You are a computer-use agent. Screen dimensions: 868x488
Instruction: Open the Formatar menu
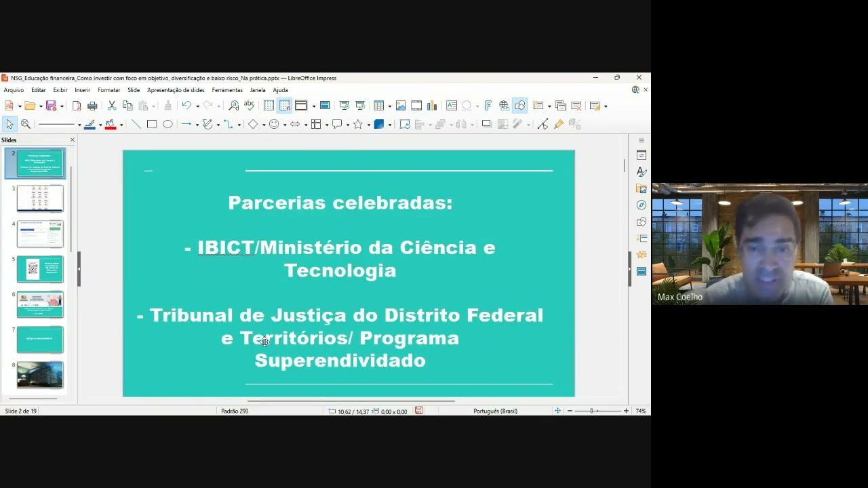click(x=108, y=90)
